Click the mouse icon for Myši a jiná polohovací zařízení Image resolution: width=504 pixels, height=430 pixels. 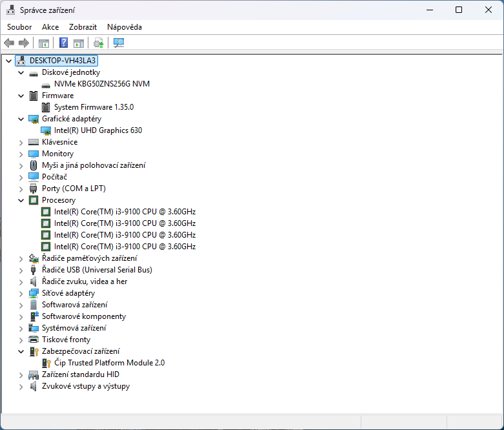coord(34,165)
